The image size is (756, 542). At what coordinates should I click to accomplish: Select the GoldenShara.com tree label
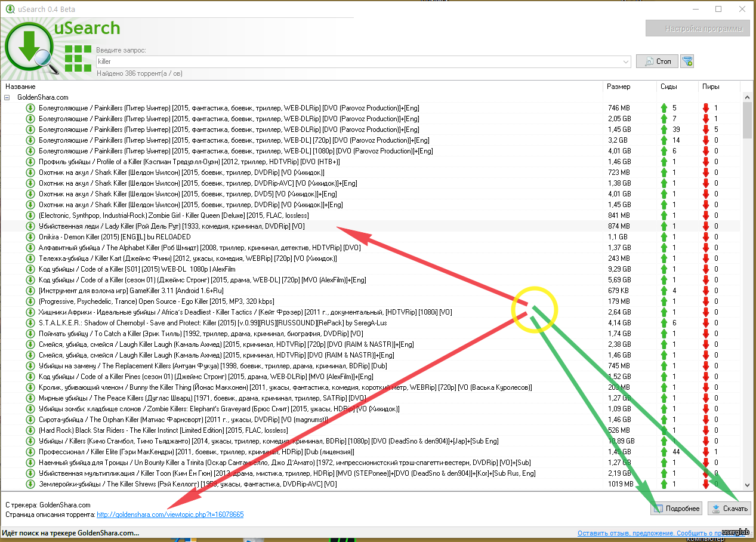pos(43,97)
